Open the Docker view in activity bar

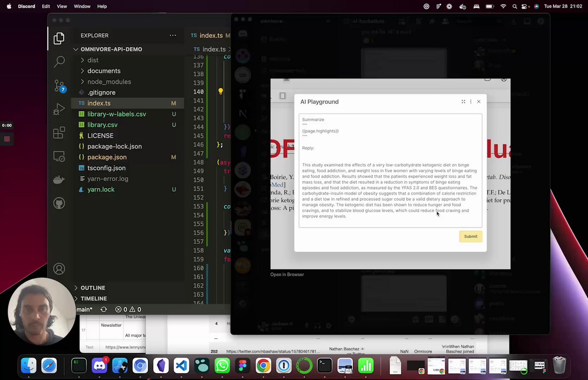[x=59, y=180]
